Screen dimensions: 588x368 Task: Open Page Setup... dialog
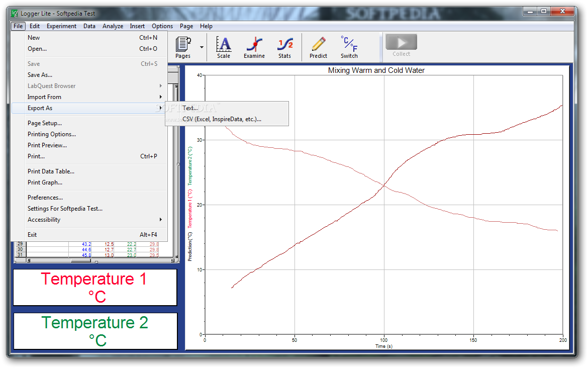(x=89, y=123)
